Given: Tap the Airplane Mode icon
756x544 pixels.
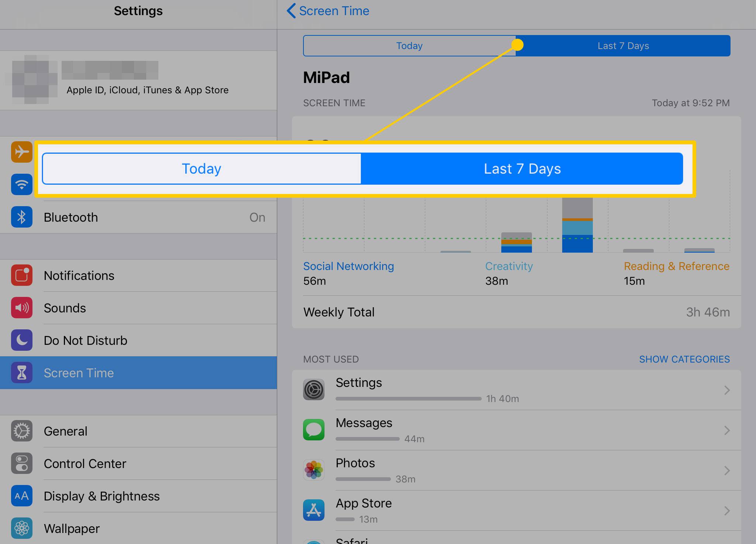Looking at the screenshot, I should click(x=22, y=152).
